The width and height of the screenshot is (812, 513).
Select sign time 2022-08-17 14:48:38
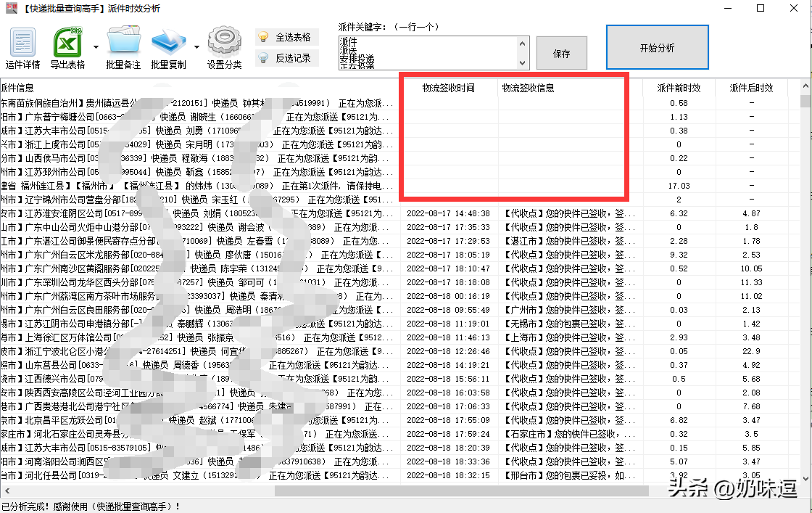[449, 213]
